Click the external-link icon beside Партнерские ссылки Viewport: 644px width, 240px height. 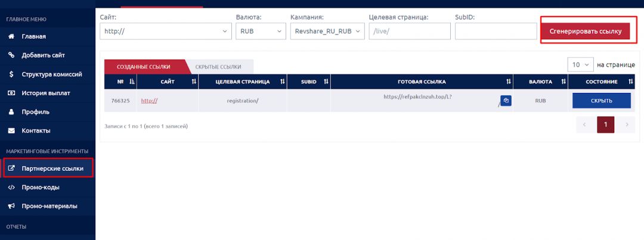[x=11, y=168]
